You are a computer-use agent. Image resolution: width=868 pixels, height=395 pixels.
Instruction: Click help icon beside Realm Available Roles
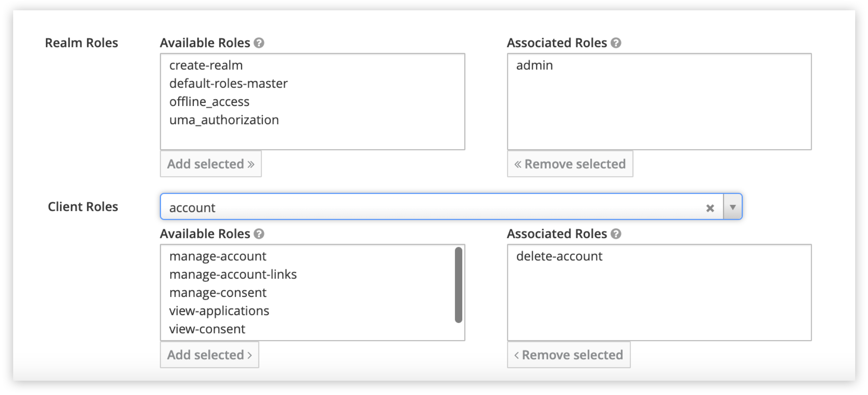pos(259,43)
